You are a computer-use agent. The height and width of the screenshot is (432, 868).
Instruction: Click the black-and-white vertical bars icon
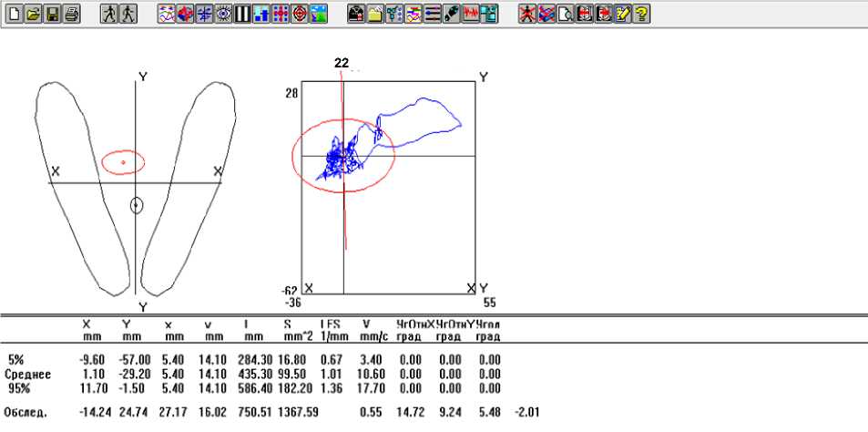tap(243, 14)
